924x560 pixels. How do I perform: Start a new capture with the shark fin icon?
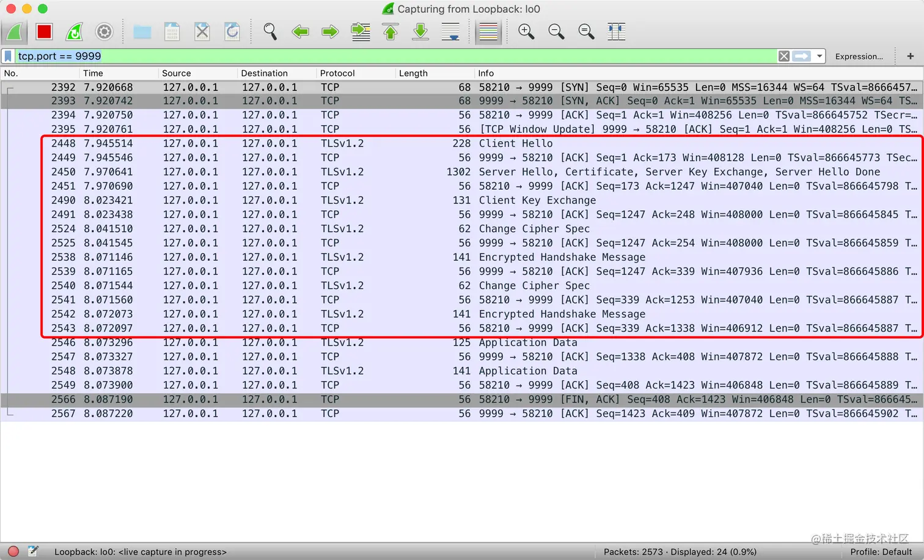click(15, 32)
